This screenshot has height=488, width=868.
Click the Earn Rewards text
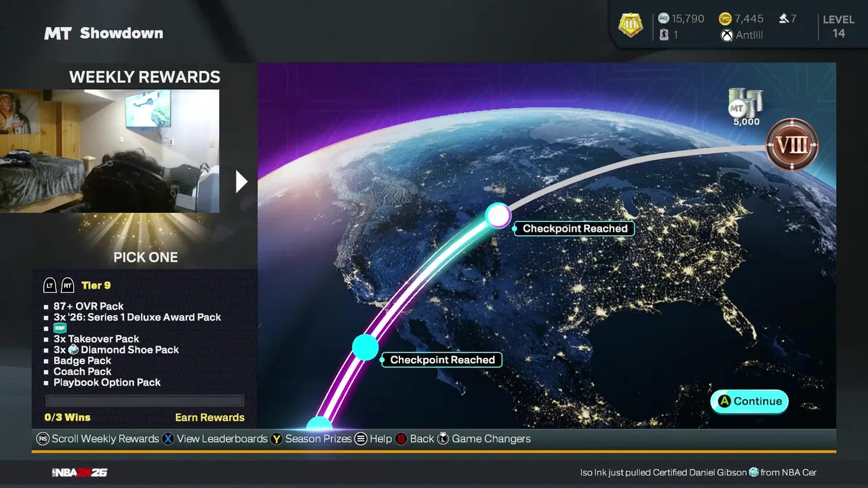210,418
